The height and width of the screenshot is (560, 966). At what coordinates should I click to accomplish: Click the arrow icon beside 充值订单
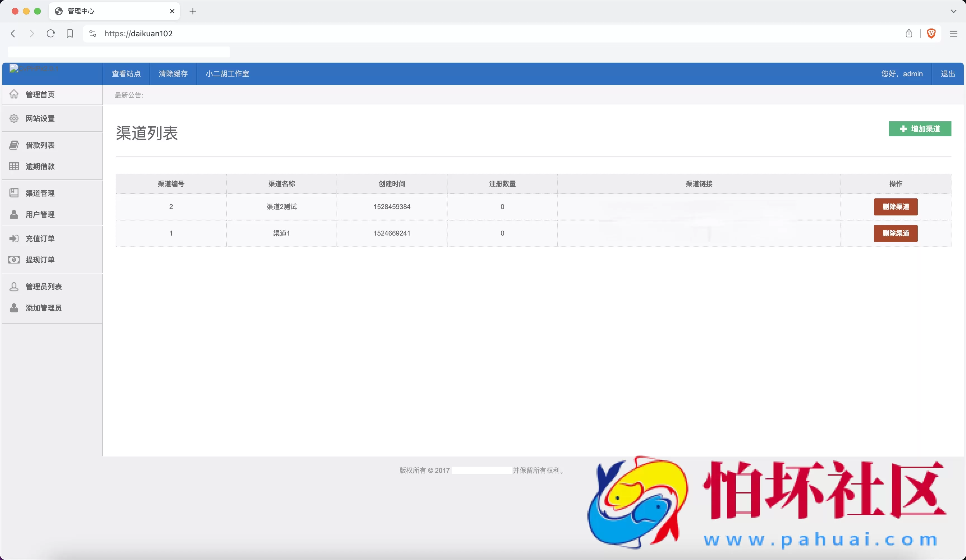14,238
